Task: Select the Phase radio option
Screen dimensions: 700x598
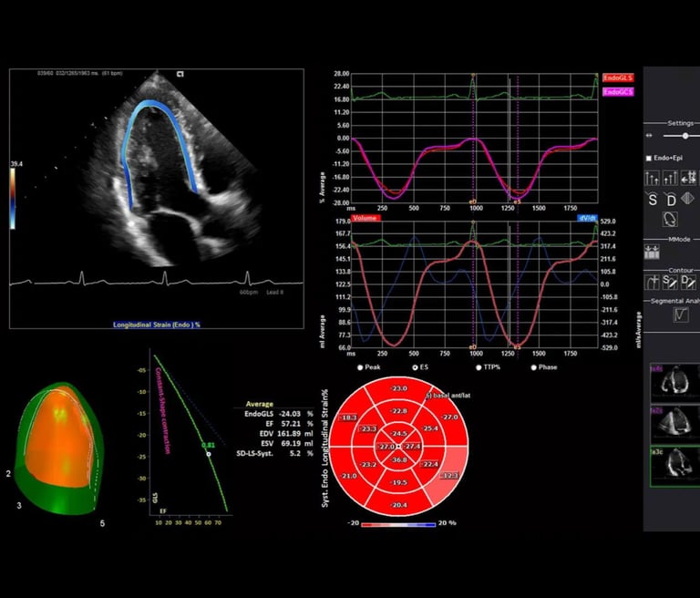Action: [533, 367]
